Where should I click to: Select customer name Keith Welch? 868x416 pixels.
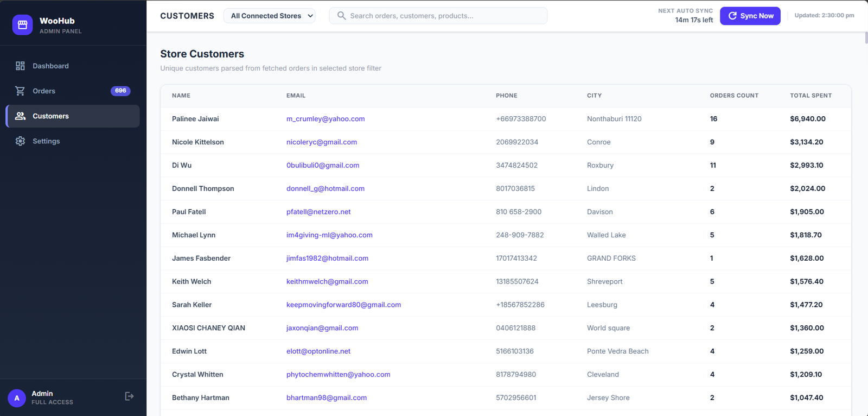point(192,281)
